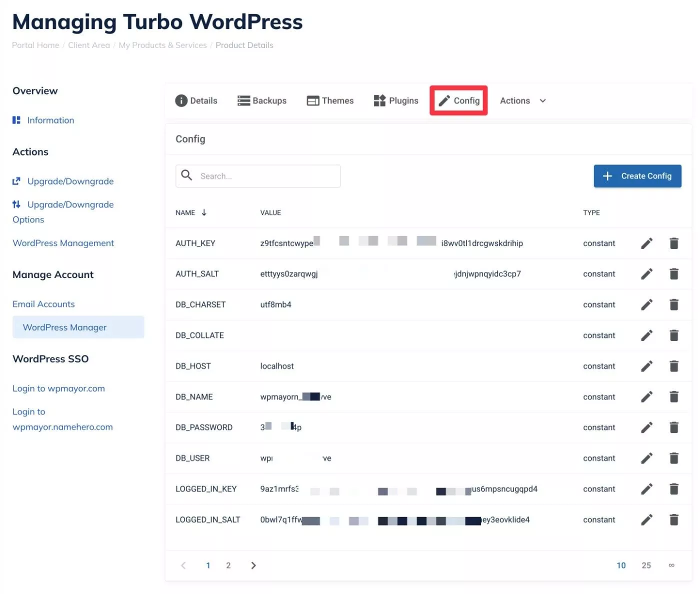Viewport: 700px width, 594px height.
Task: Select the 'localhost' value cell
Action: (x=277, y=366)
